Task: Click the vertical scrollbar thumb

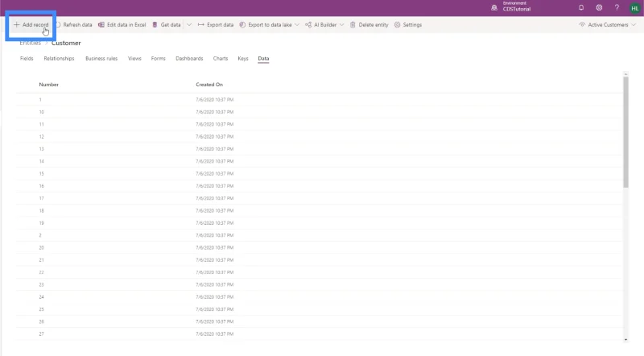Action: click(625, 132)
